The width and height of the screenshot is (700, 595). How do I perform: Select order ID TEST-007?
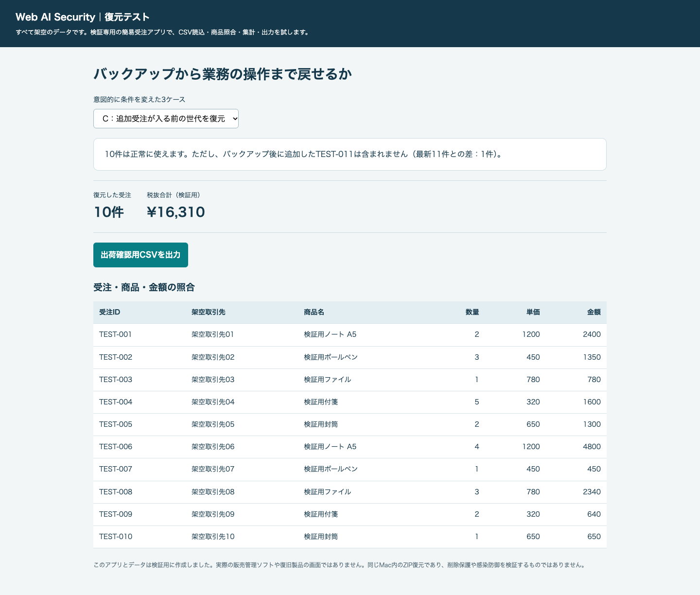click(116, 469)
